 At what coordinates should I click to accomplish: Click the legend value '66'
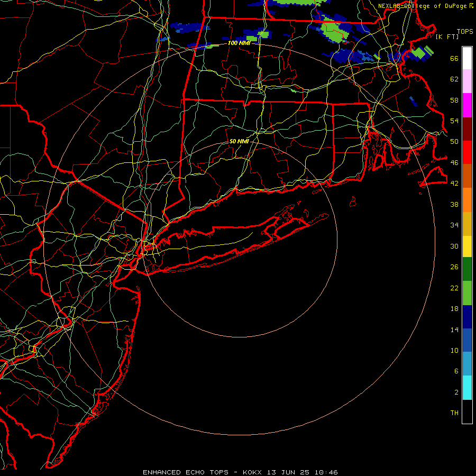(454, 58)
